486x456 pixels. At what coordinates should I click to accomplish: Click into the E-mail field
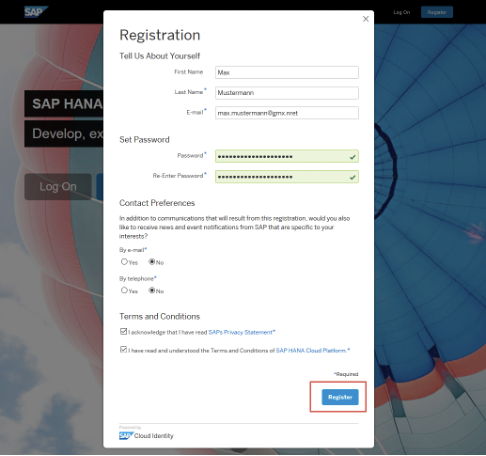(x=287, y=113)
